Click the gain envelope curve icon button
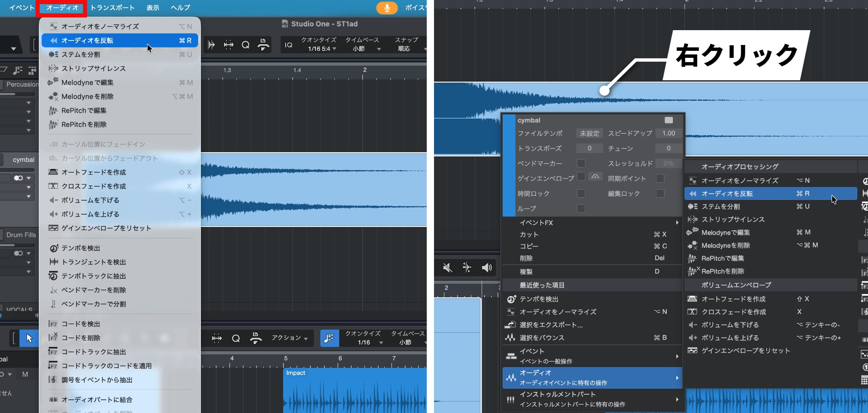 [595, 177]
